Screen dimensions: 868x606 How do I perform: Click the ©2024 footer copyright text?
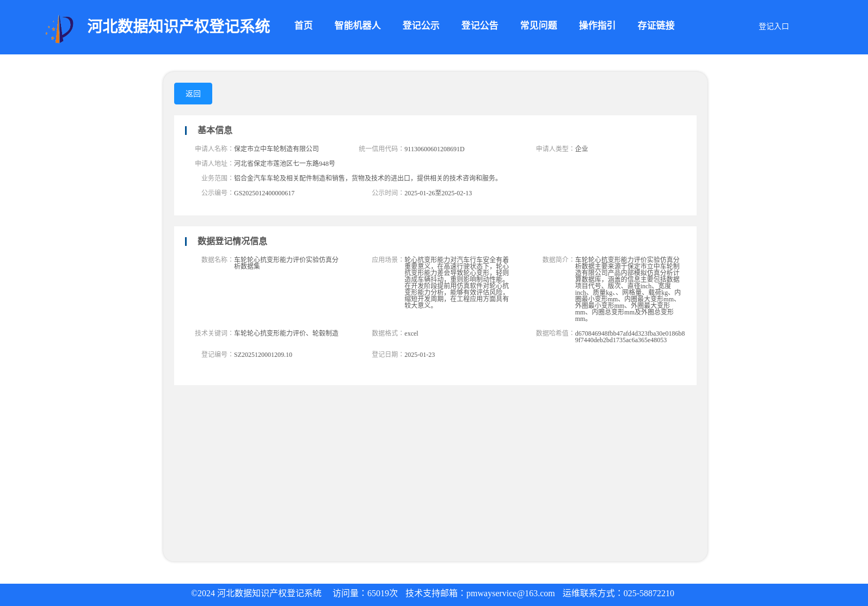(x=256, y=593)
